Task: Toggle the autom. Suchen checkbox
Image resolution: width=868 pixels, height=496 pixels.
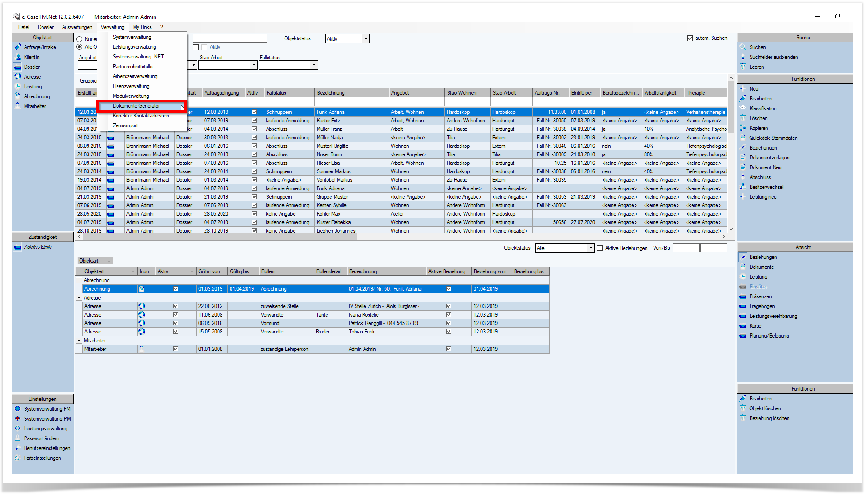Action: click(690, 38)
